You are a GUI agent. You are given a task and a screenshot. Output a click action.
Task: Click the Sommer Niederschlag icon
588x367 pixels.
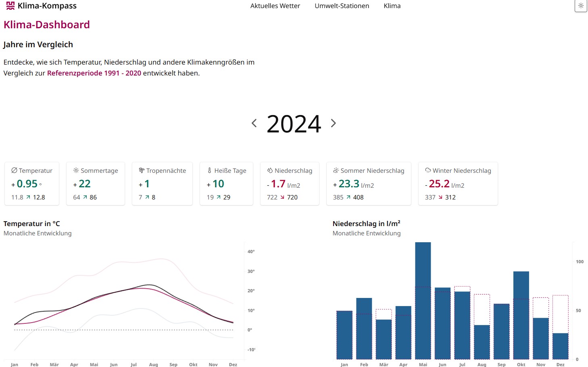[x=336, y=170]
